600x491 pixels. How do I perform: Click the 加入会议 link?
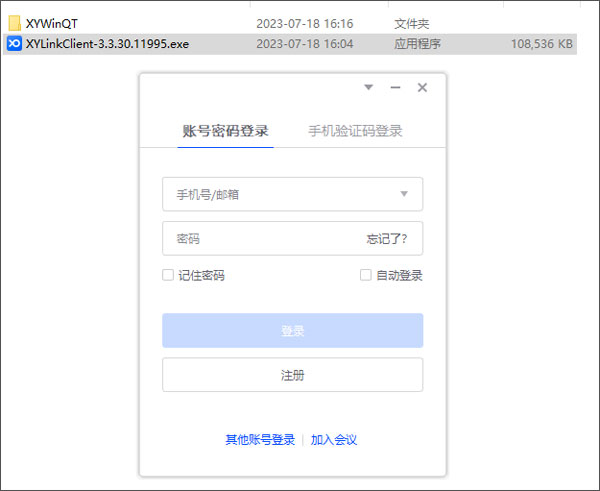tap(334, 440)
